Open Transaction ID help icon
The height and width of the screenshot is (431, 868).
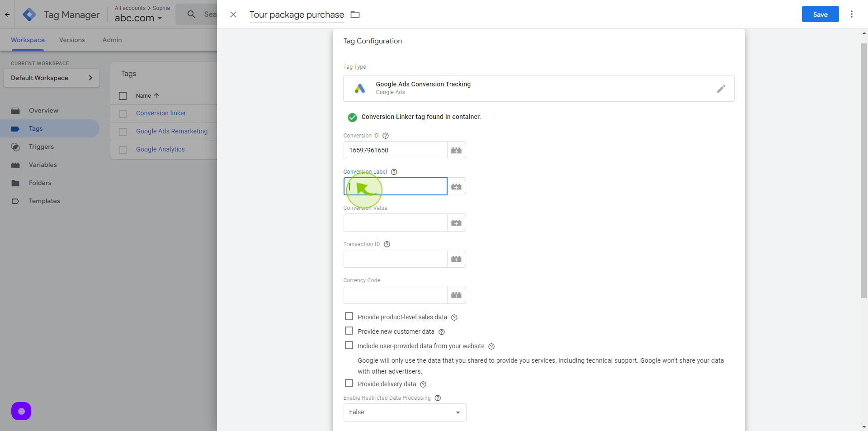387,244
